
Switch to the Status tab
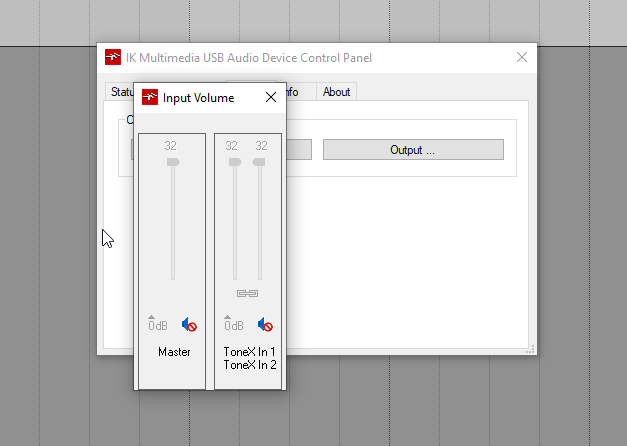[x=121, y=92]
